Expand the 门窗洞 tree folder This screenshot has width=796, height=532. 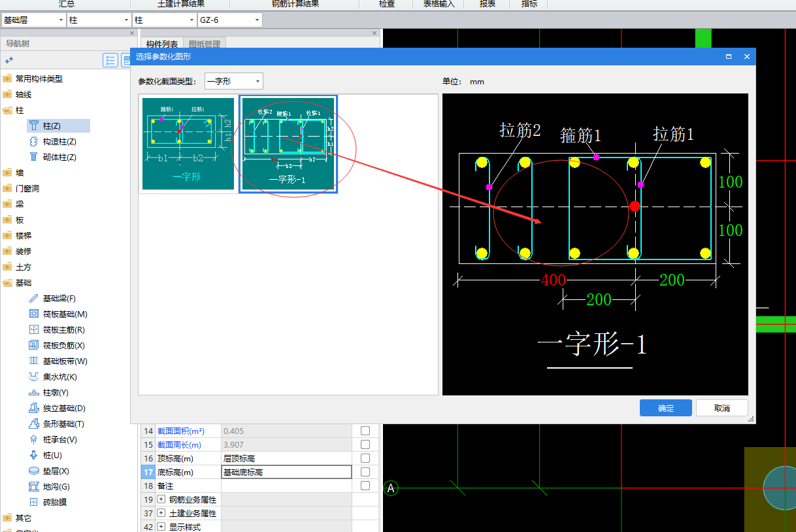[7, 189]
